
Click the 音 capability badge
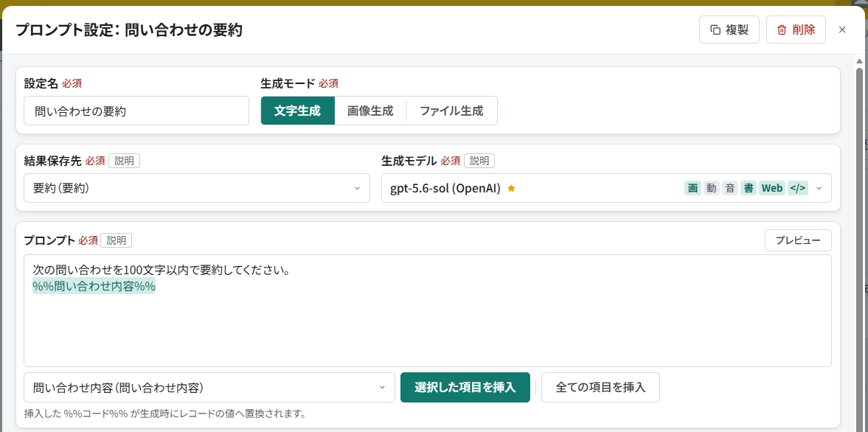[730, 188]
